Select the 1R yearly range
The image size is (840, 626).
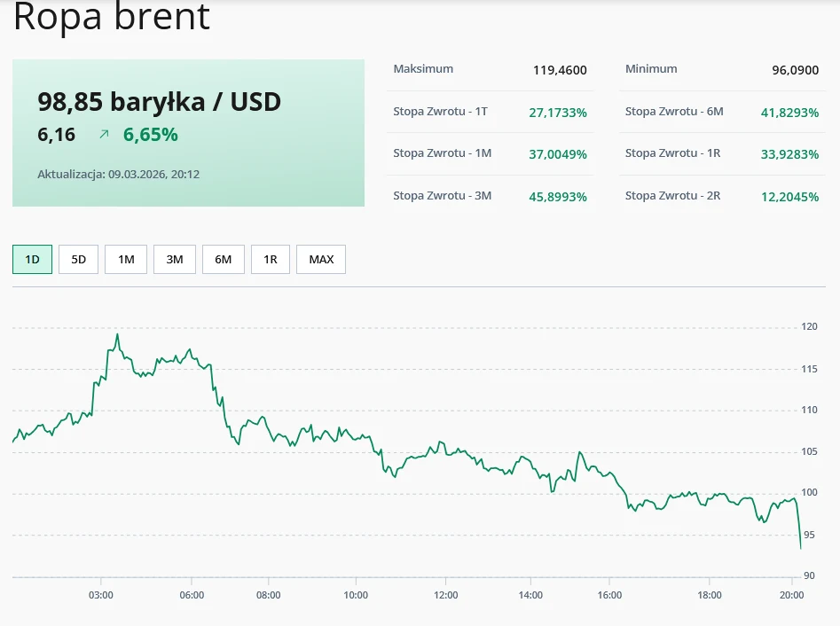tap(270, 259)
